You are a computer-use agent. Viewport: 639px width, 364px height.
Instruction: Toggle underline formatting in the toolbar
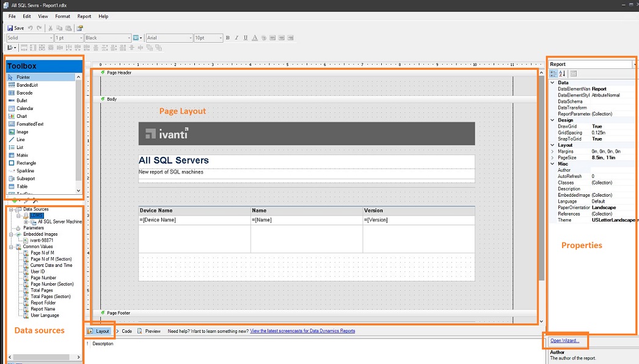click(245, 37)
